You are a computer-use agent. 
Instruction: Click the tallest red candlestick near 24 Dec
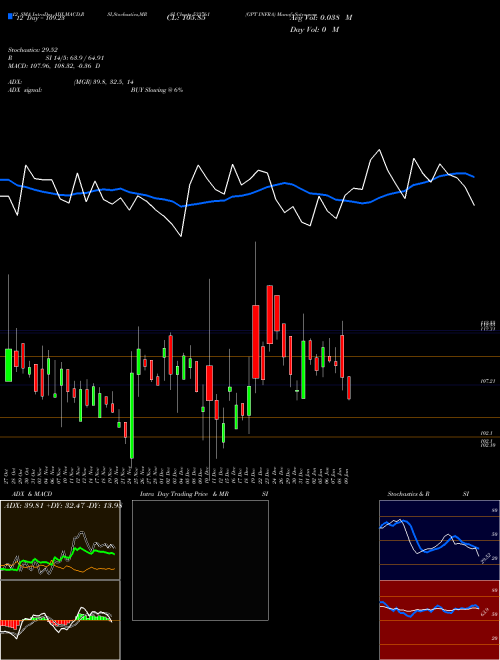(270, 314)
